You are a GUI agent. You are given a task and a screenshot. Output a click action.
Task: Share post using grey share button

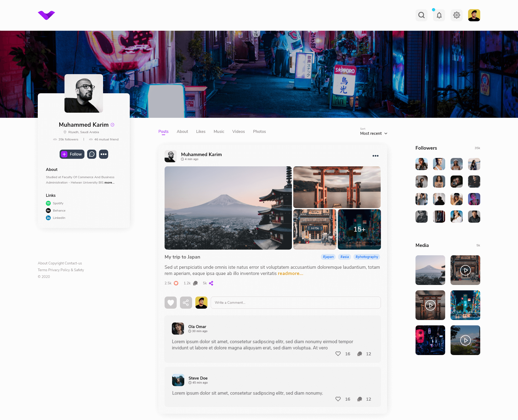186,302
